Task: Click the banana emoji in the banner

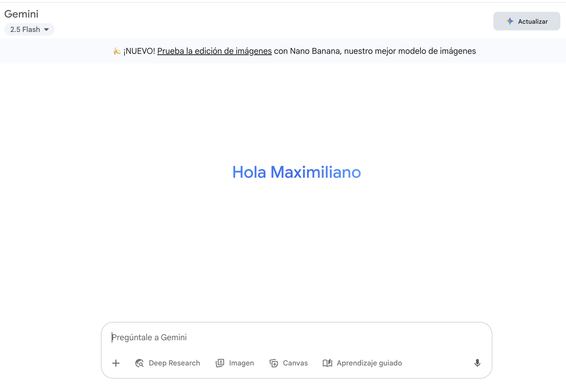Action: pyautogui.click(x=117, y=51)
